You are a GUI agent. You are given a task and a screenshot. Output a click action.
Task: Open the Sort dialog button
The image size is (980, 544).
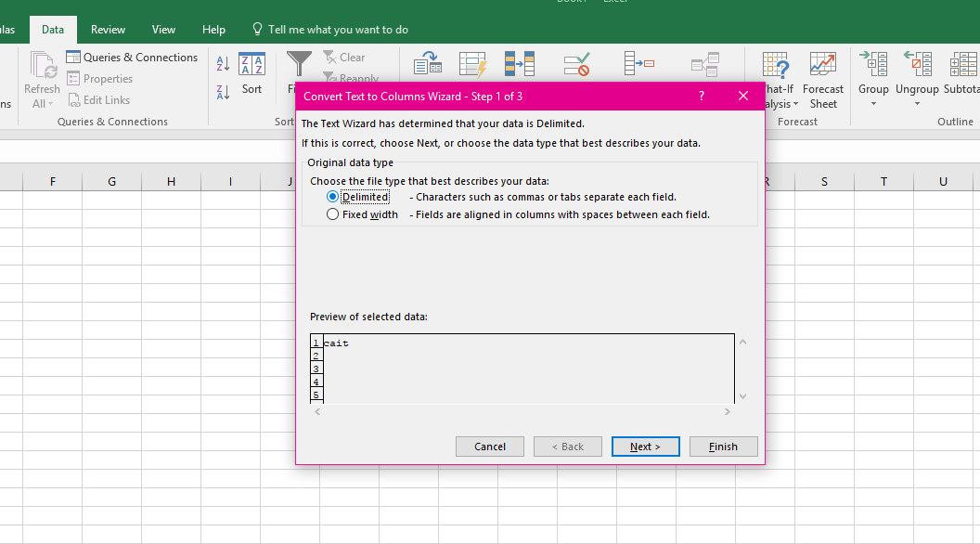pyautogui.click(x=251, y=73)
